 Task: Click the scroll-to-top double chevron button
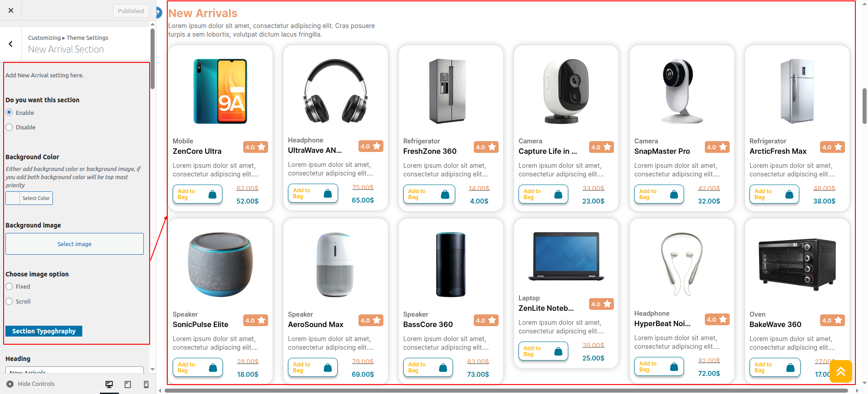pos(840,371)
